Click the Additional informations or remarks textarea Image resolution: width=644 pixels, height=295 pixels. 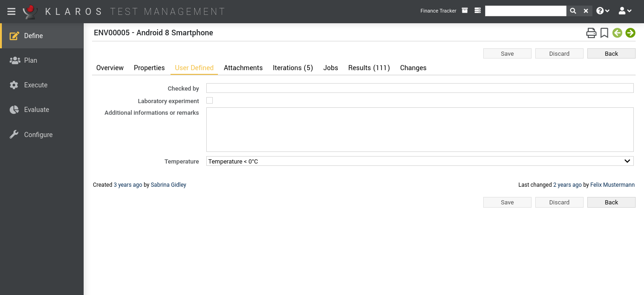pos(420,130)
